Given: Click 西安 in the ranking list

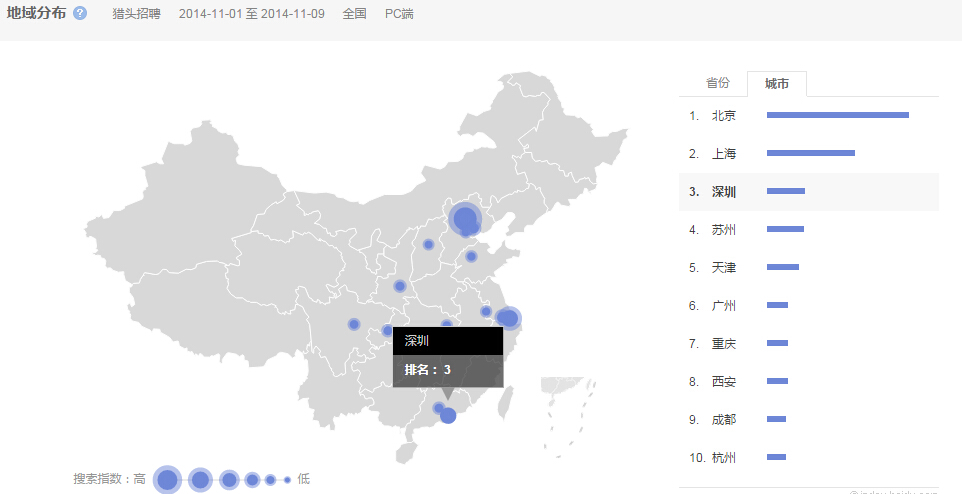Looking at the screenshot, I should [x=724, y=382].
